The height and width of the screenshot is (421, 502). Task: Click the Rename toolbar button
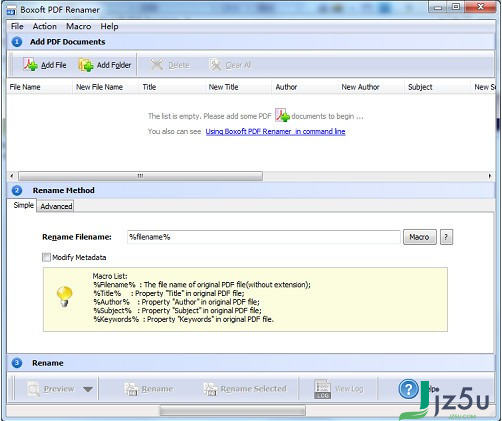click(x=148, y=389)
